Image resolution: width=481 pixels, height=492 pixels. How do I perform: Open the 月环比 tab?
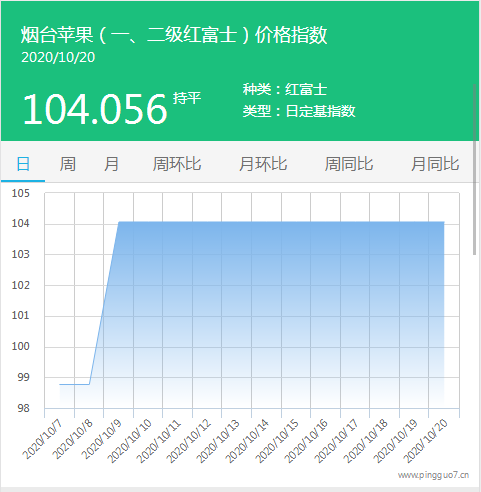(x=263, y=164)
